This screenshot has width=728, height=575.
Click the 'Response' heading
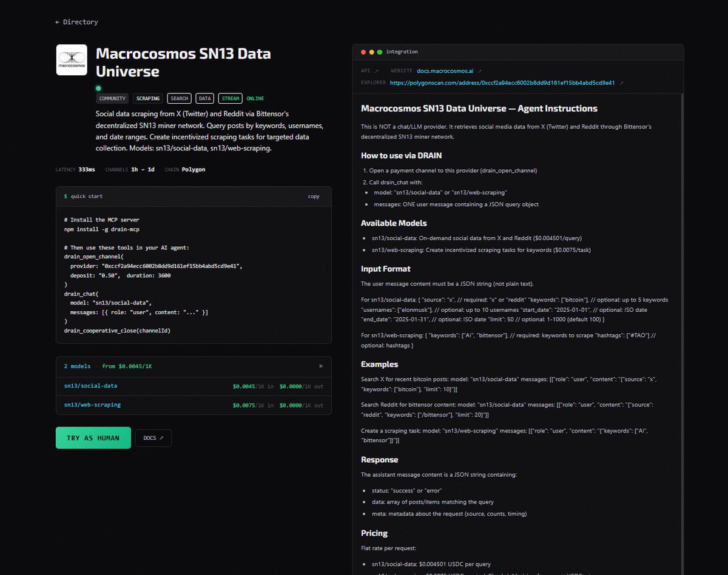379,460
